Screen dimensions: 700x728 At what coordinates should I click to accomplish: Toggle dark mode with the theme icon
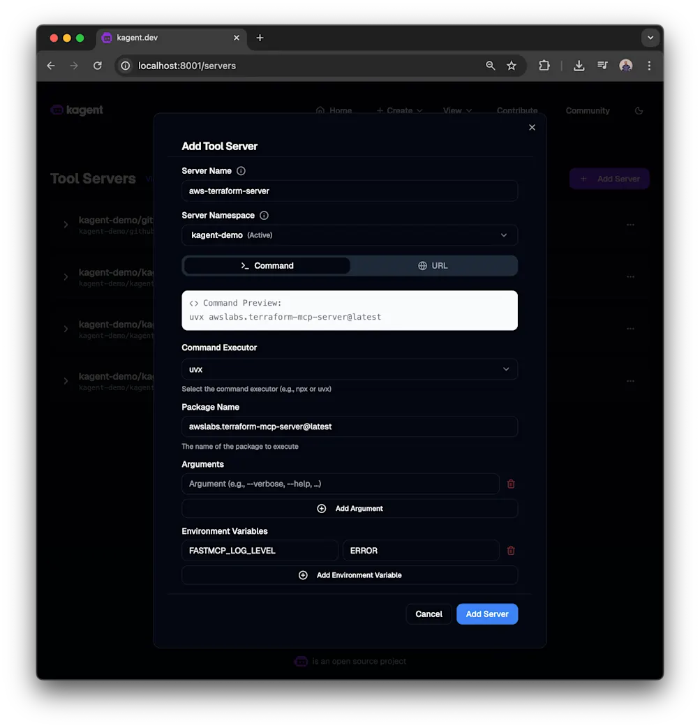click(x=639, y=110)
